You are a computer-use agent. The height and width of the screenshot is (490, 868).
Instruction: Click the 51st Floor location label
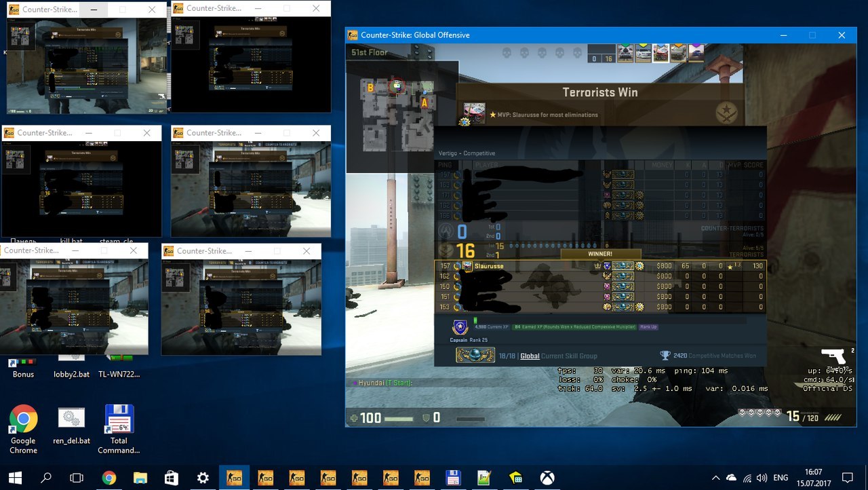pos(369,52)
